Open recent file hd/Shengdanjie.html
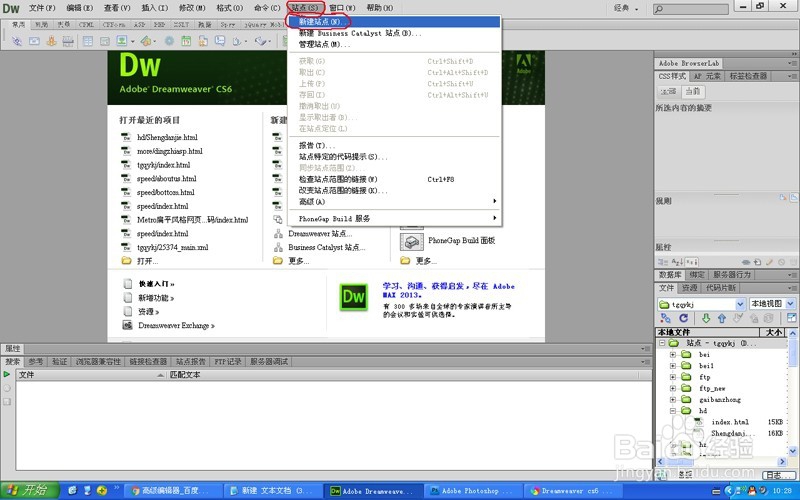Image resolution: width=800 pixels, height=500 pixels. click(x=167, y=137)
